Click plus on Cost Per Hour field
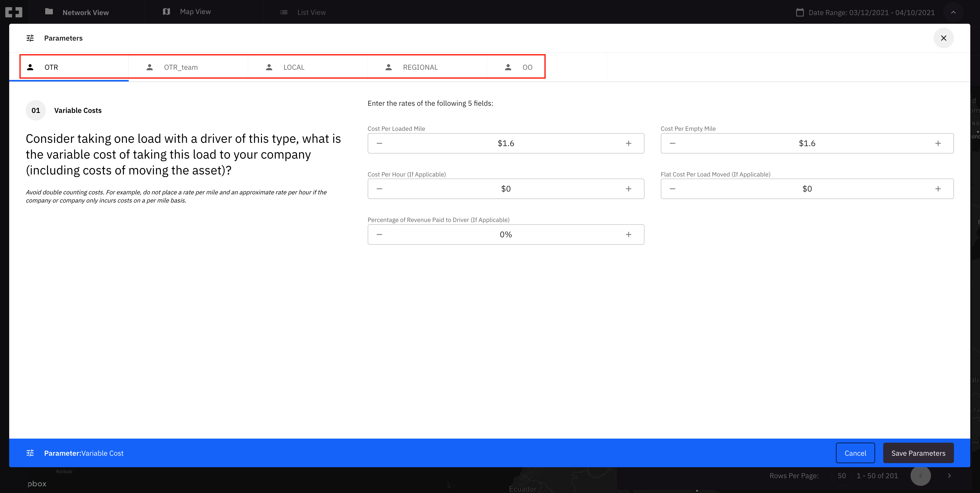The width and height of the screenshot is (980, 493). [628, 189]
